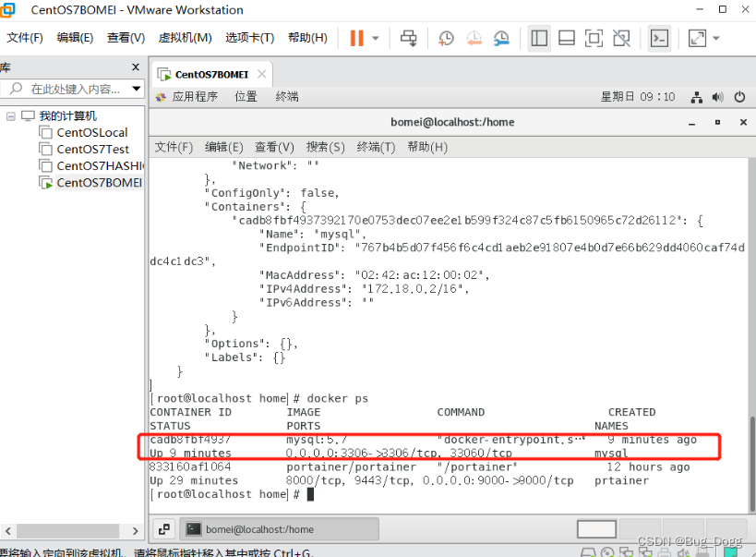Enter full screen mode
The image size is (756, 557).
(594, 38)
